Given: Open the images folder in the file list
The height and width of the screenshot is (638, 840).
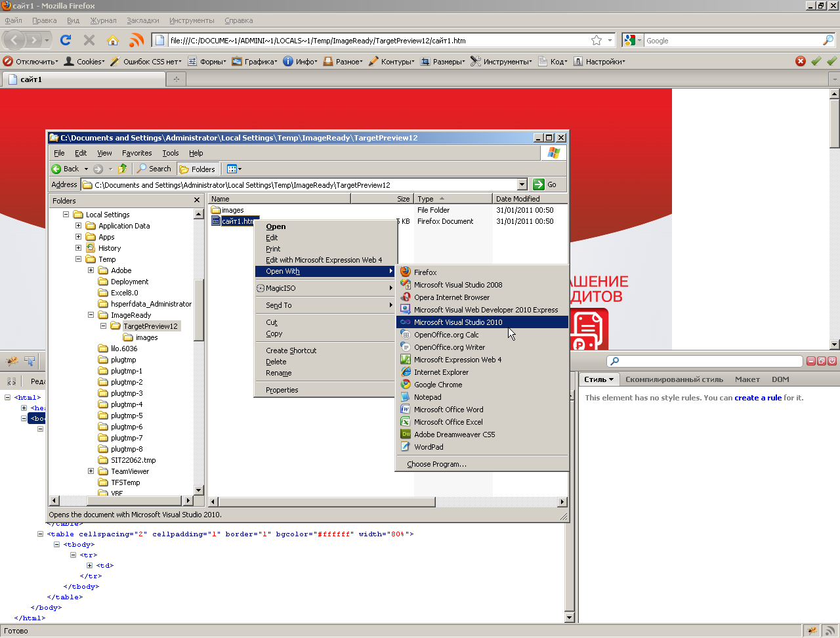Looking at the screenshot, I should 227,210.
